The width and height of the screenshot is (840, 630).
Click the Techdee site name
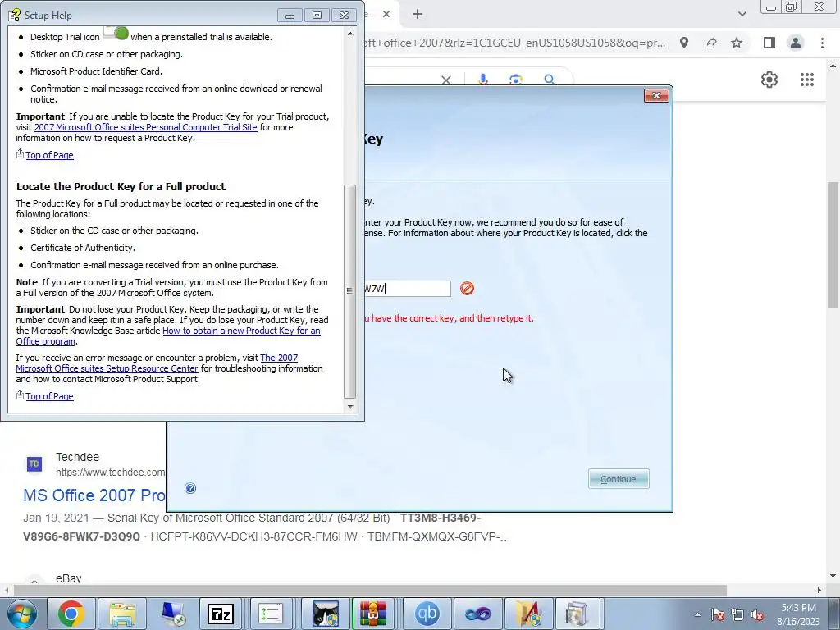(x=78, y=457)
